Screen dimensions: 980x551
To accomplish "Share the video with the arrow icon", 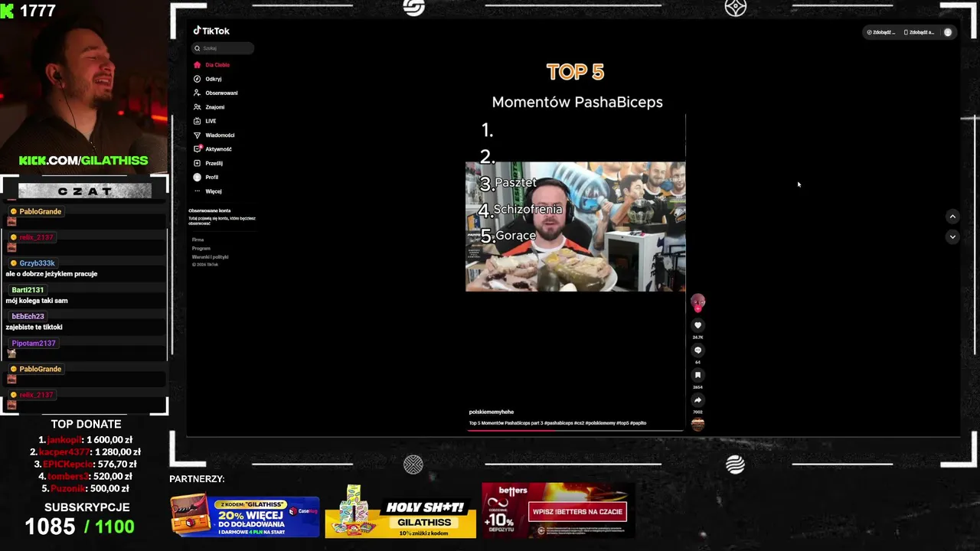I will pyautogui.click(x=697, y=399).
